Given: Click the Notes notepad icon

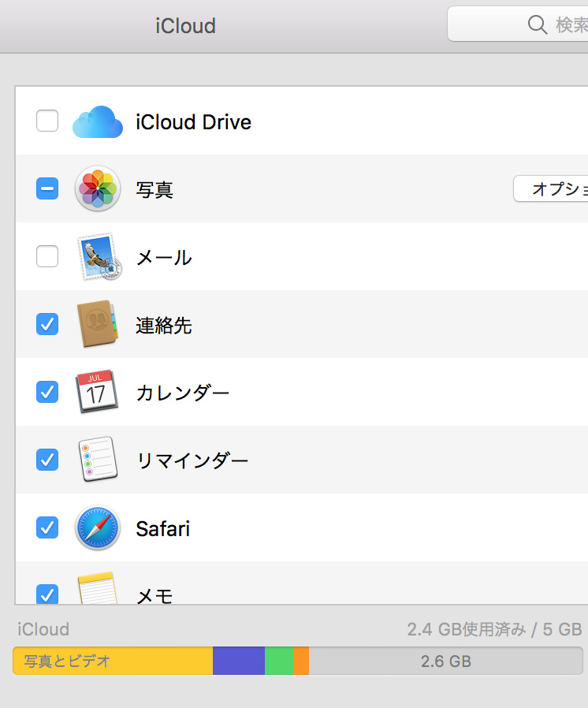Looking at the screenshot, I should [x=98, y=588].
